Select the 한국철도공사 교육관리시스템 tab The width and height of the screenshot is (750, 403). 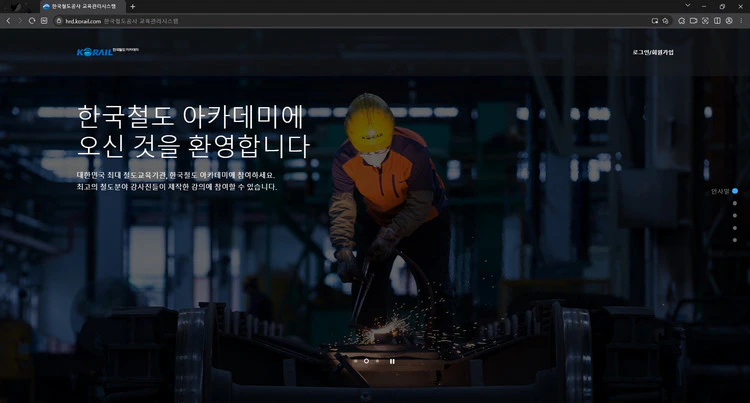[85, 6]
